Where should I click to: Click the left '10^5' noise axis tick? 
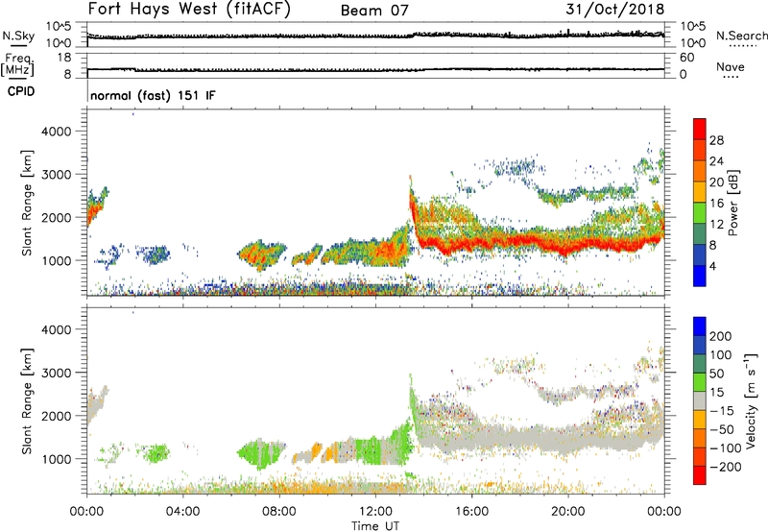(59, 27)
